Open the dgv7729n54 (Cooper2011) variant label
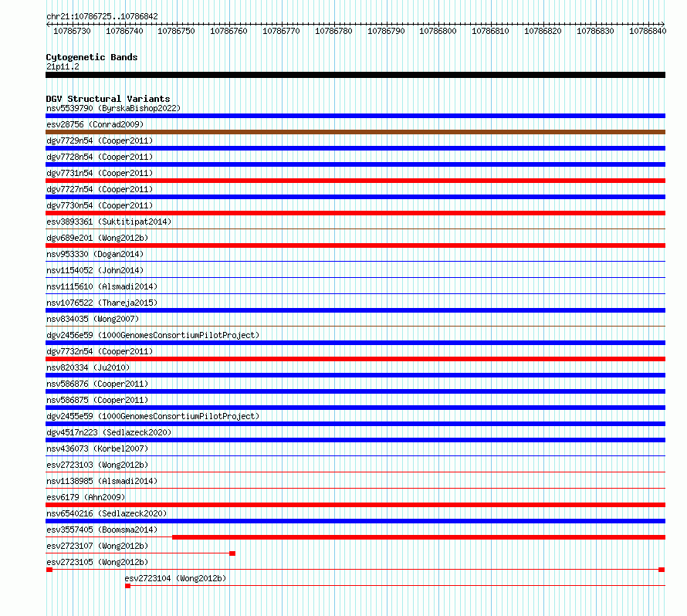687x616 pixels. coord(100,140)
